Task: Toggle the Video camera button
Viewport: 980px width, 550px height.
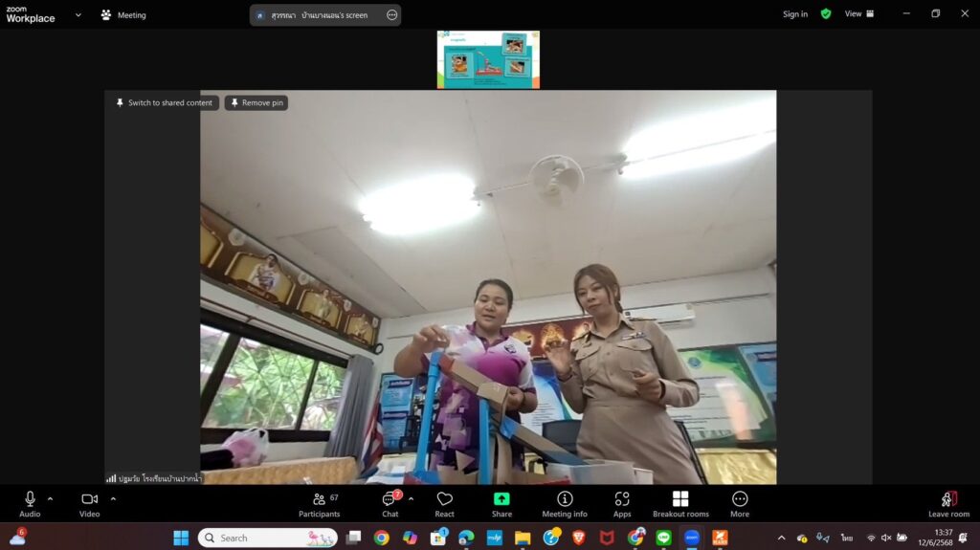Action: click(x=89, y=504)
